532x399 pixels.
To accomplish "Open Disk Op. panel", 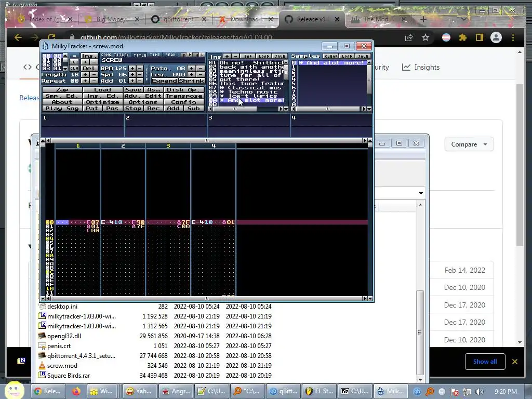I will pyautogui.click(x=183, y=89).
